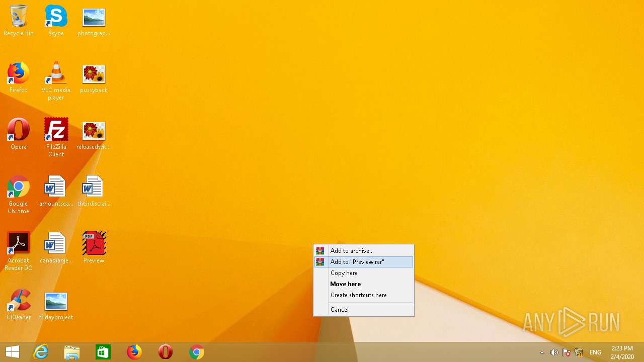The image size is (644, 362).
Task: Select the Preview PDF file icon
Action: point(94,248)
